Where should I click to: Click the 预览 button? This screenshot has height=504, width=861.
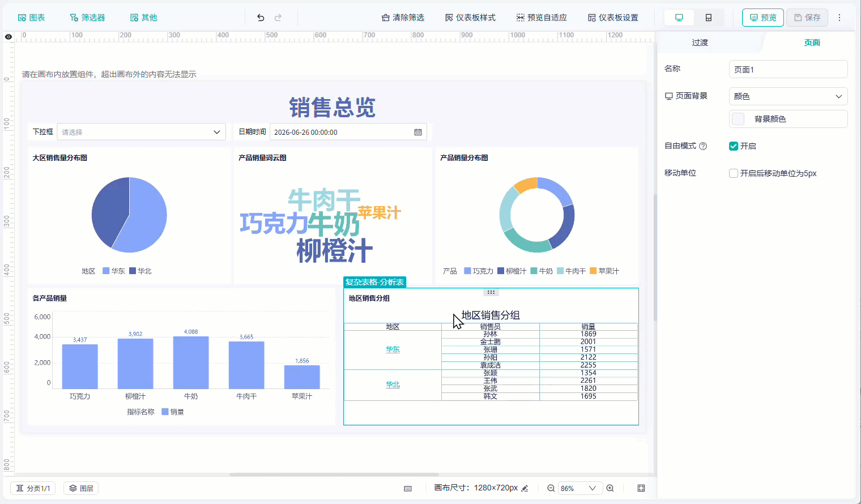(763, 18)
